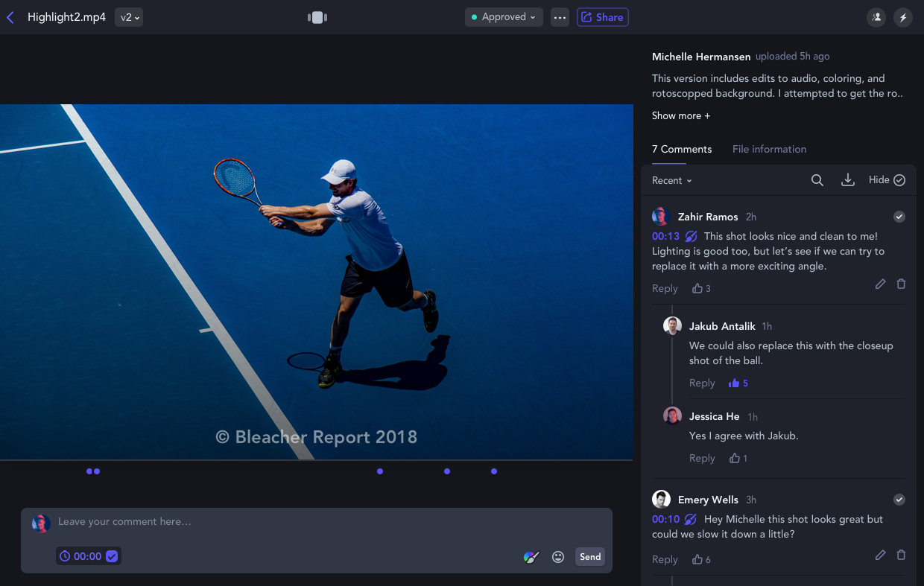This screenshot has width=924, height=586.
Task: Open the color drawing tool swatch
Action: [531, 557]
